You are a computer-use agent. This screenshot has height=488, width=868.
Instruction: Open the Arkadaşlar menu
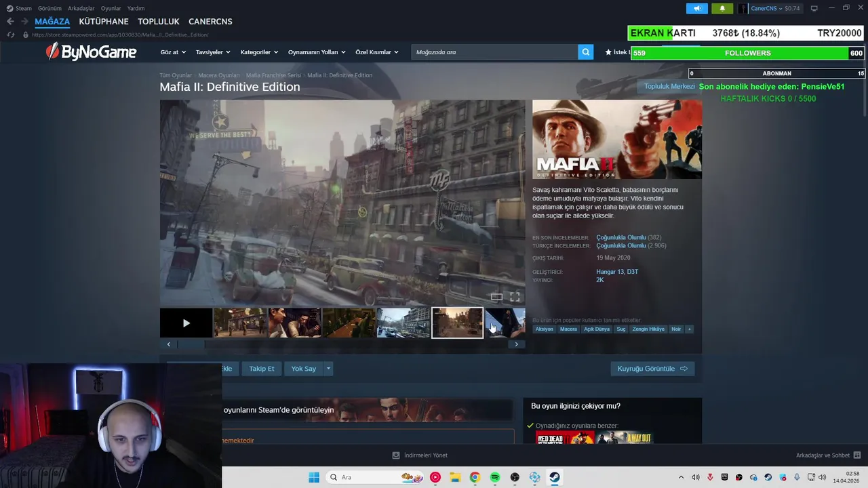pos(81,8)
